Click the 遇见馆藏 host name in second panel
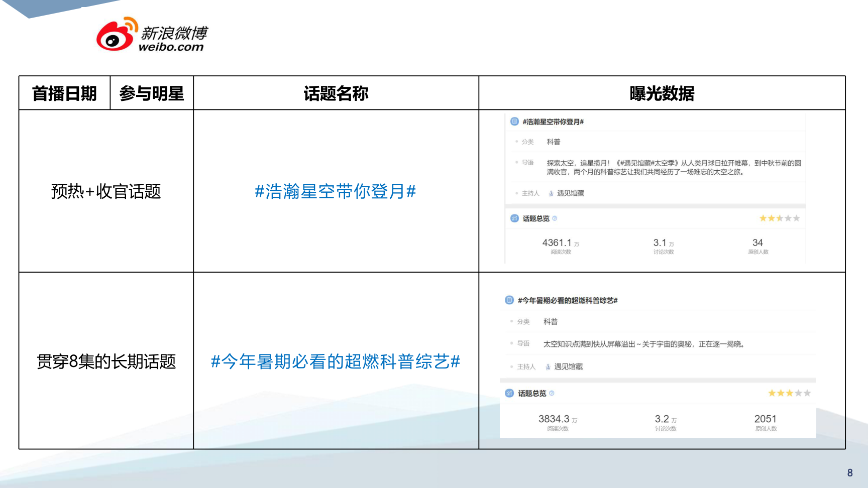Screen dimensions: 868x488 coord(569,367)
